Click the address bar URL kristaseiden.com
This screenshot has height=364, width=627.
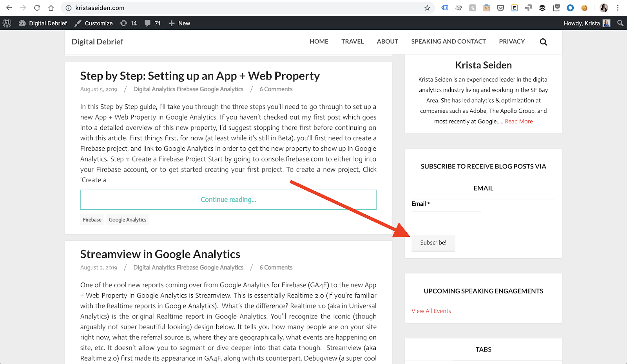(100, 8)
